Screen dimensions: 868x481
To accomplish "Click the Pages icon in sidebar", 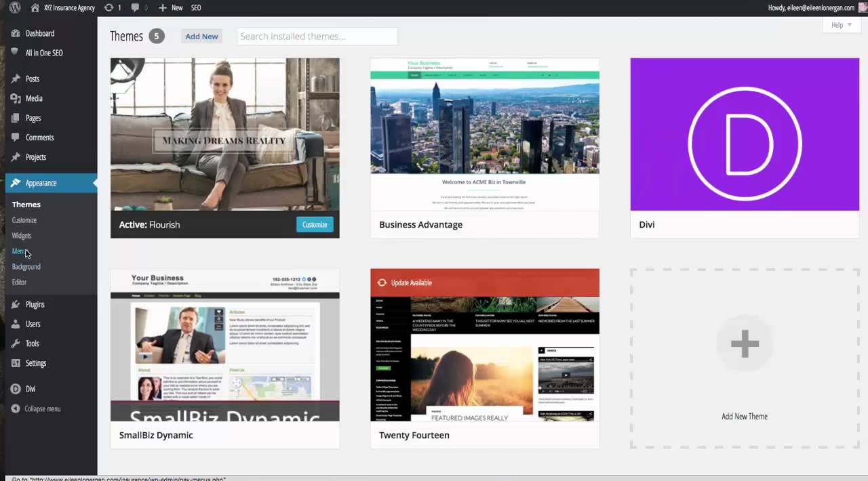I will [x=16, y=118].
